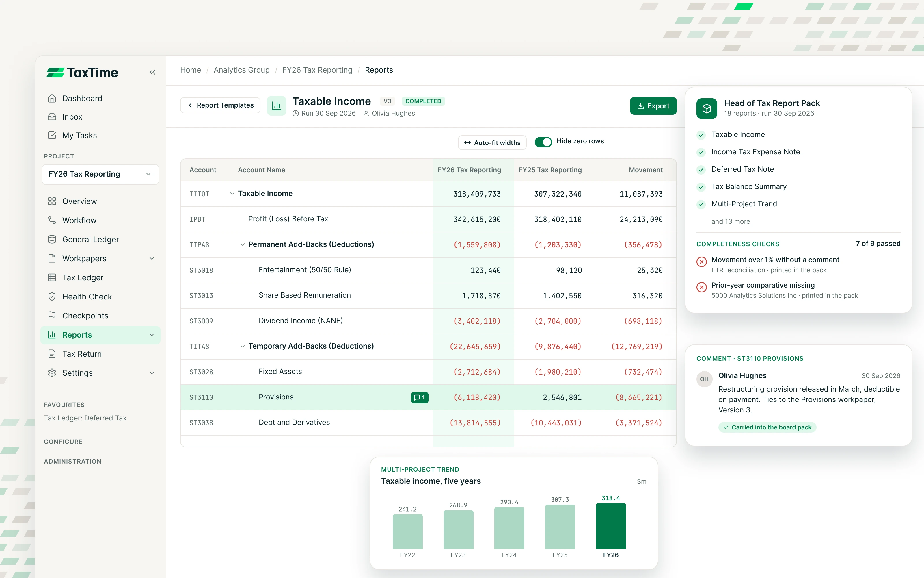Select the Entertainment (50/50 Rule) row
Screen dimensions: 924x578
click(x=429, y=270)
